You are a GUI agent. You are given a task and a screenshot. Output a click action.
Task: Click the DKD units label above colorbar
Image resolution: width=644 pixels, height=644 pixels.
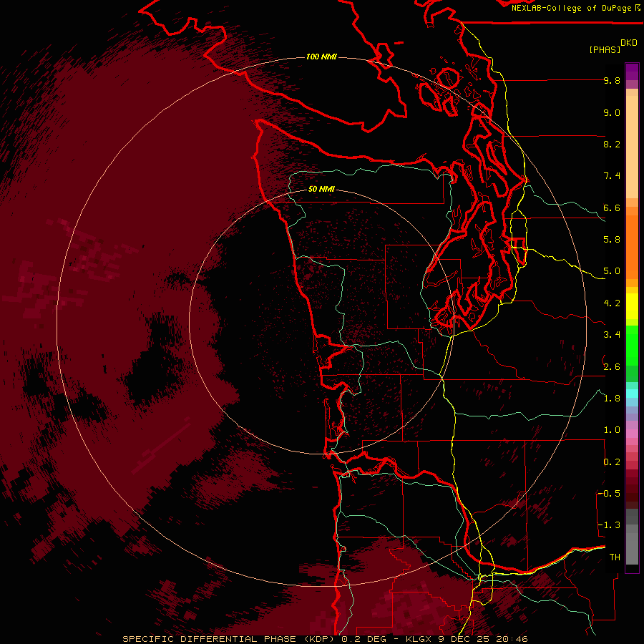629,43
